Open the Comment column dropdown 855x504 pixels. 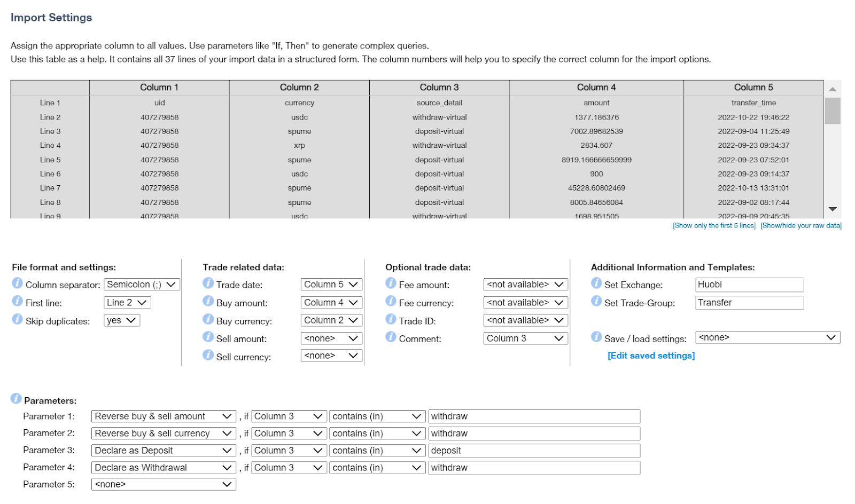coord(526,338)
